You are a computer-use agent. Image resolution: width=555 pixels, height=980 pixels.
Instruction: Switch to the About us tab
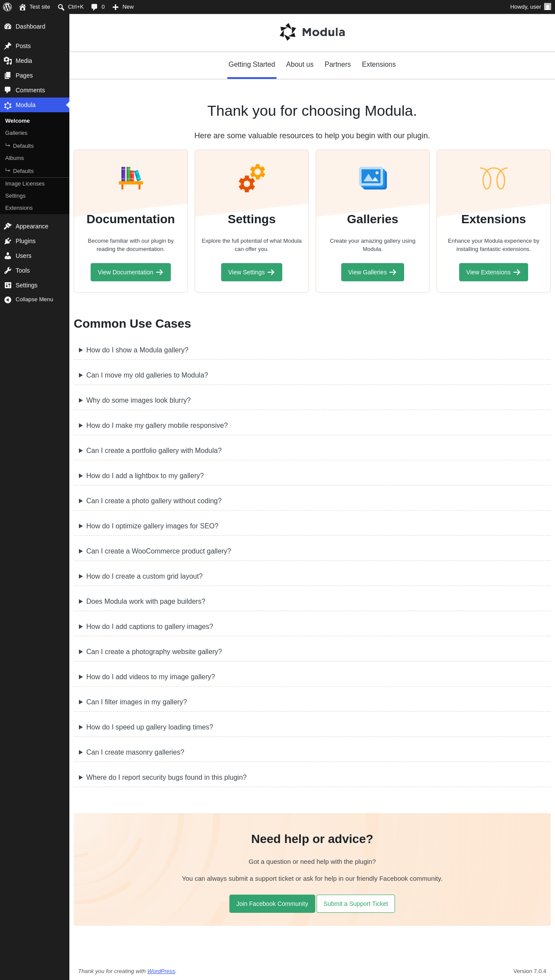[300, 65]
